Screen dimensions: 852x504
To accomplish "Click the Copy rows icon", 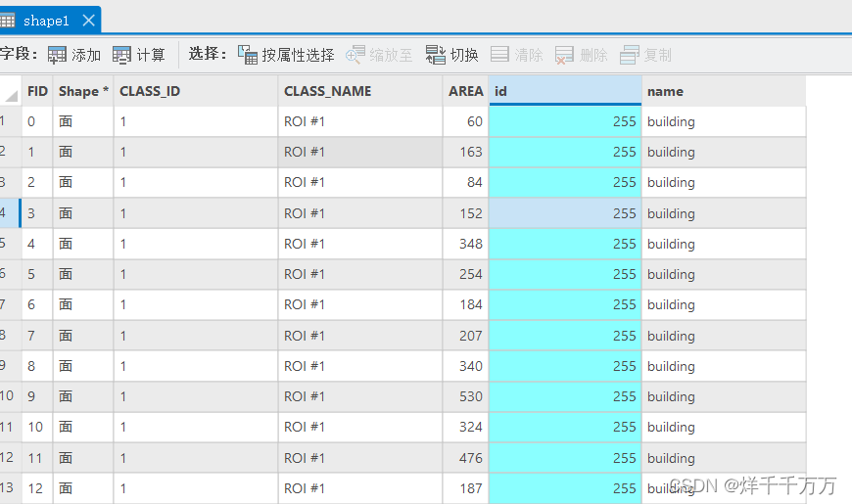I will [630, 55].
